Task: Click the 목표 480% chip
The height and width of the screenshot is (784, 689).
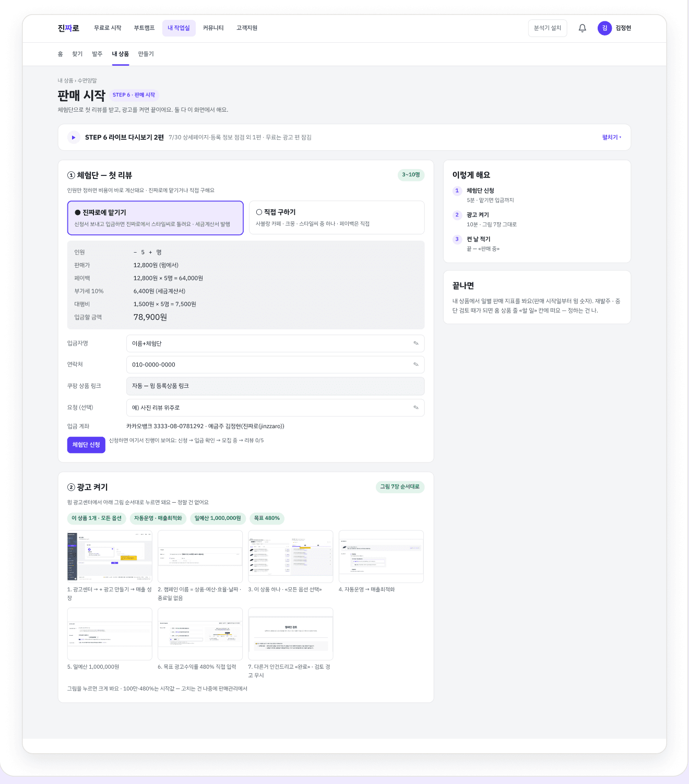Action: point(267,518)
